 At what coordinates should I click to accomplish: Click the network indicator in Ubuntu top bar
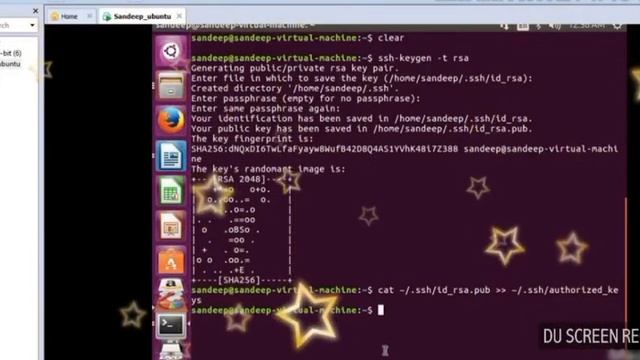pyautogui.click(x=504, y=27)
